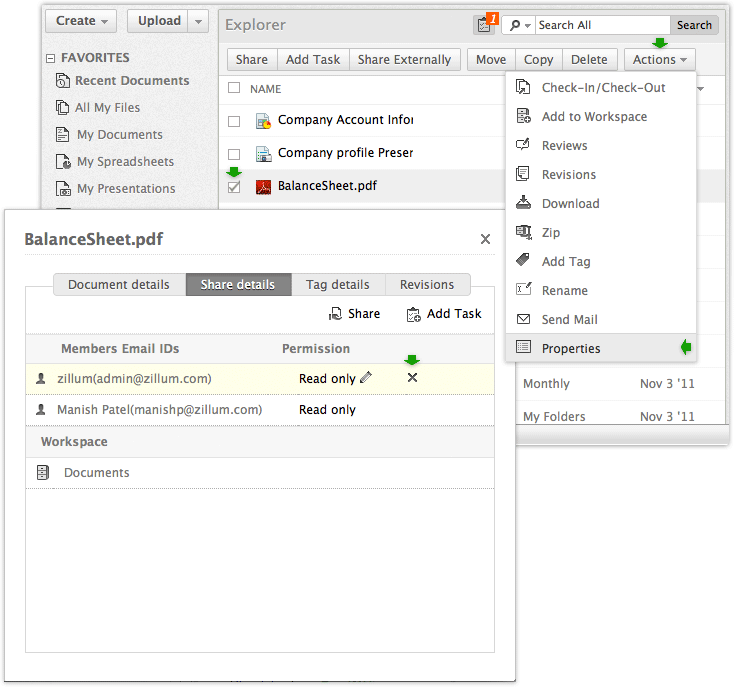Viewport: 734px width, 687px height.
Task: Click the My Presentations sidebar icon
Action: tap(63, 189)
